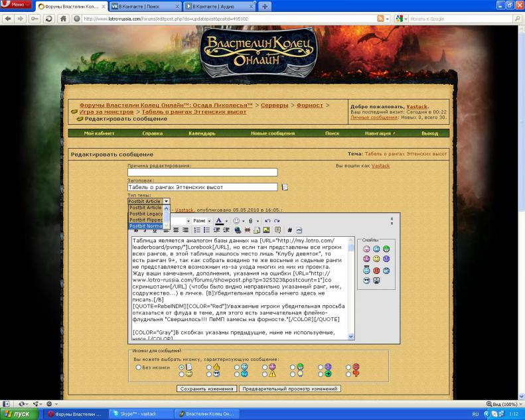Open the Opera panel toggle in status bar

tap(6, 404)
